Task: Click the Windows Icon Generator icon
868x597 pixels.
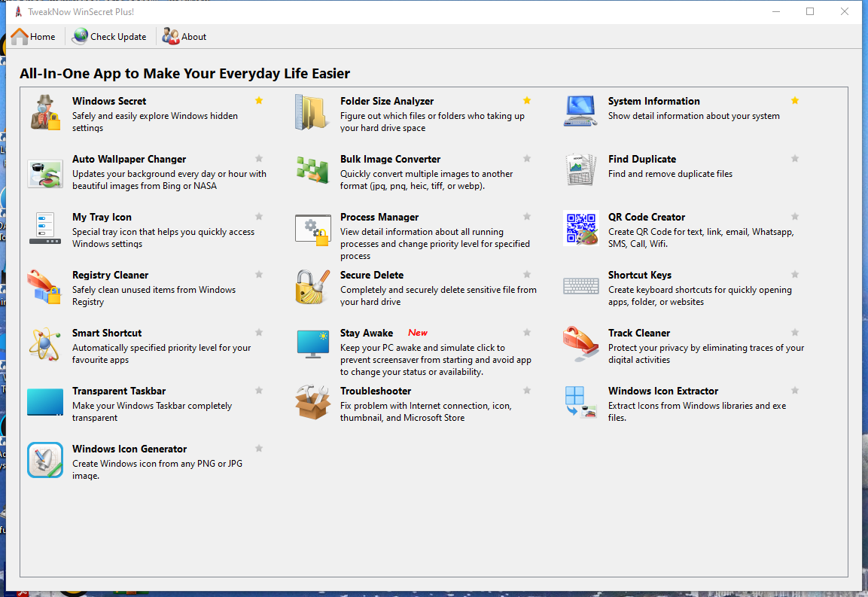Action: (44, 461)
